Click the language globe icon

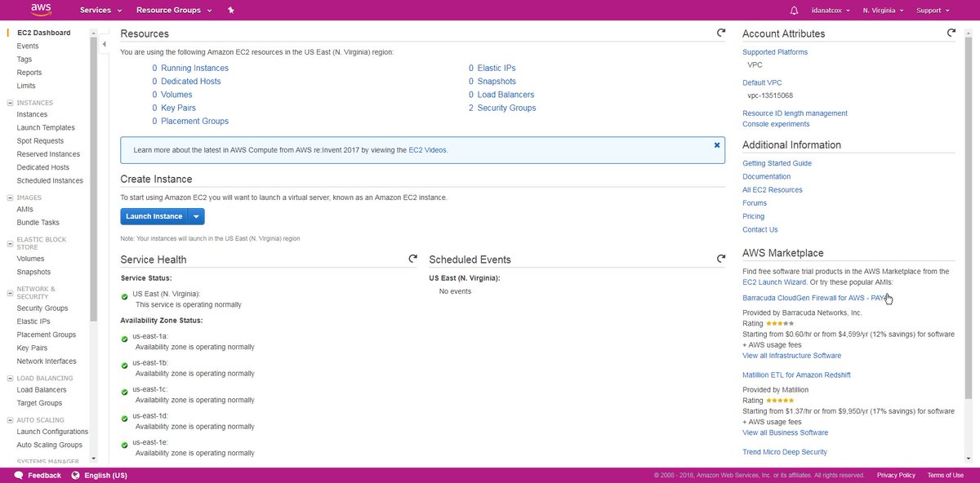tap(75, 475)
